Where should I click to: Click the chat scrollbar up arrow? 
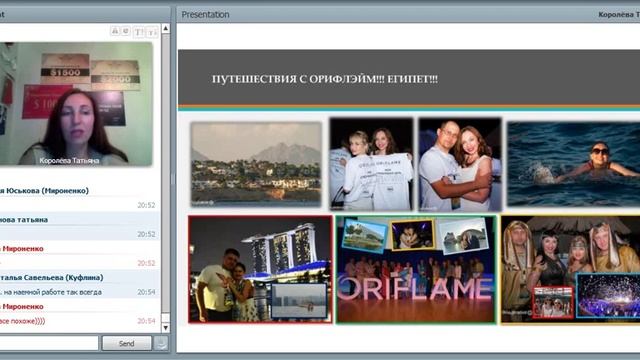[x=166, y=28]
